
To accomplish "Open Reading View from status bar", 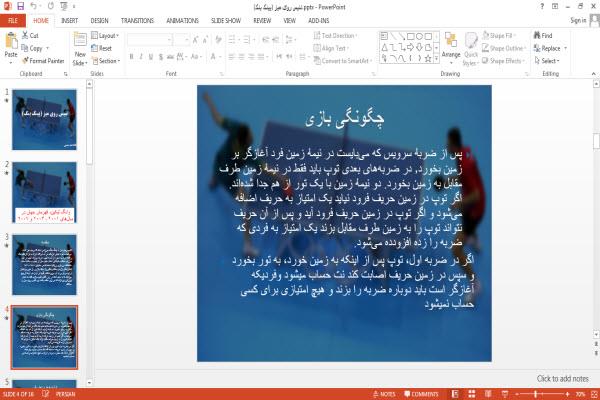I will pyautogui.click(x=488, y=394).
